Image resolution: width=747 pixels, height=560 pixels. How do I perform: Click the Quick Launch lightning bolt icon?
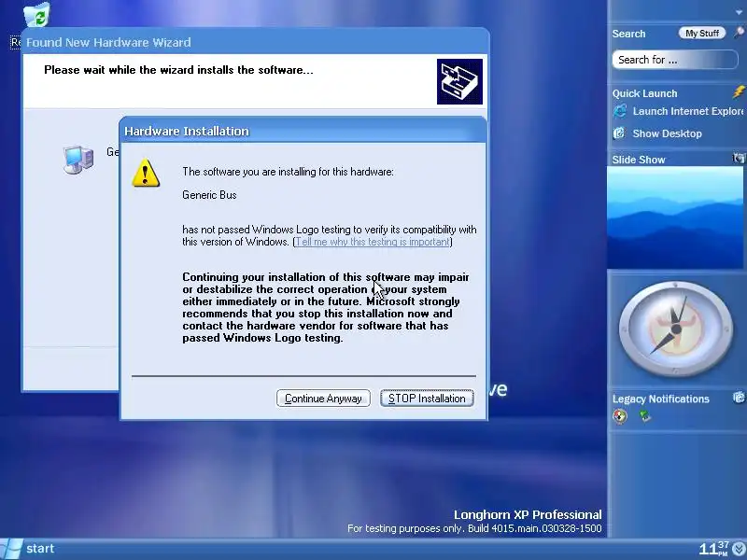pyautogui.click(x=739, y=91)
